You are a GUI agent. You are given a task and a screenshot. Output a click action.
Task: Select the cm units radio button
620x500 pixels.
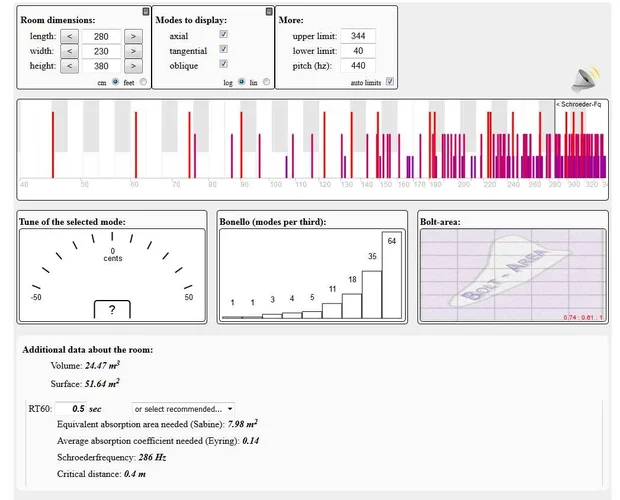[115, 82]
